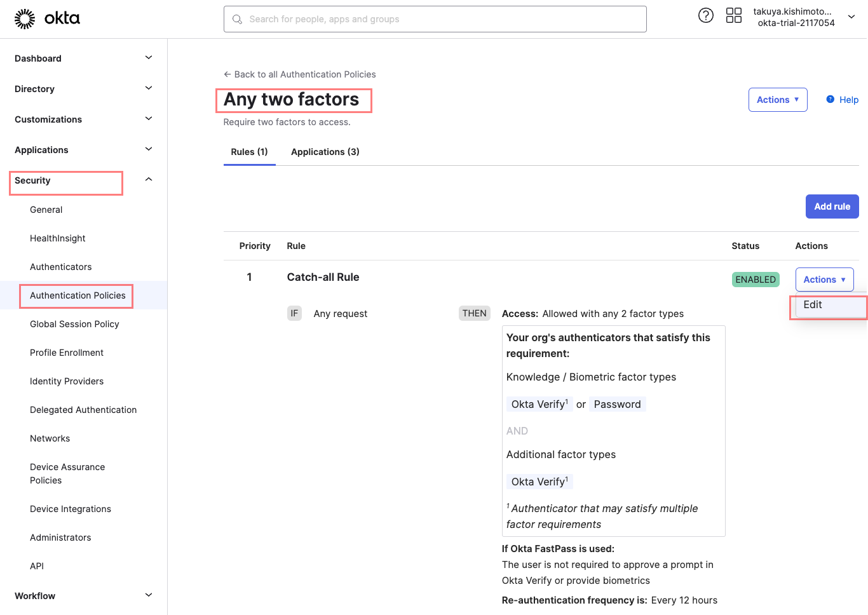868x615 pixels.
Task: Switch to the Applications (3) tab
Action: click(325, 152)
